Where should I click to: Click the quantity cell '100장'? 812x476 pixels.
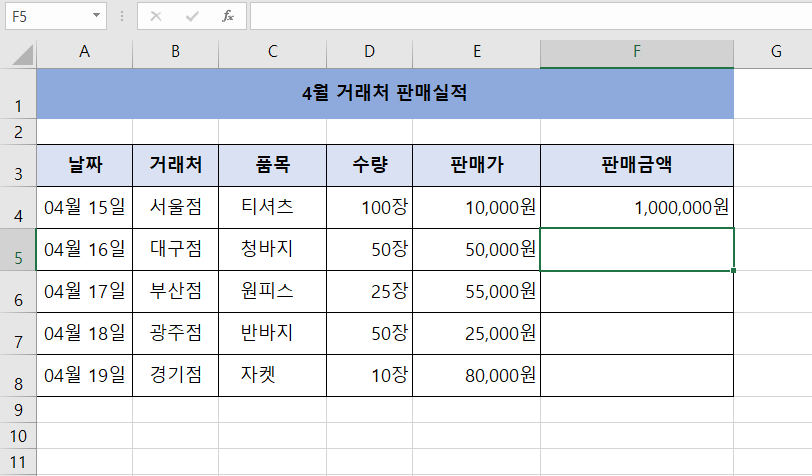pos(369,208)
